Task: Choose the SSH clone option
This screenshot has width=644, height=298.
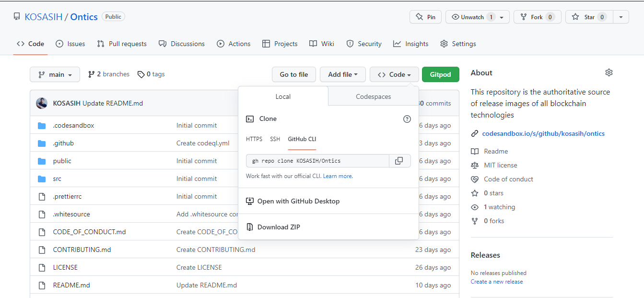Action: 275,139
